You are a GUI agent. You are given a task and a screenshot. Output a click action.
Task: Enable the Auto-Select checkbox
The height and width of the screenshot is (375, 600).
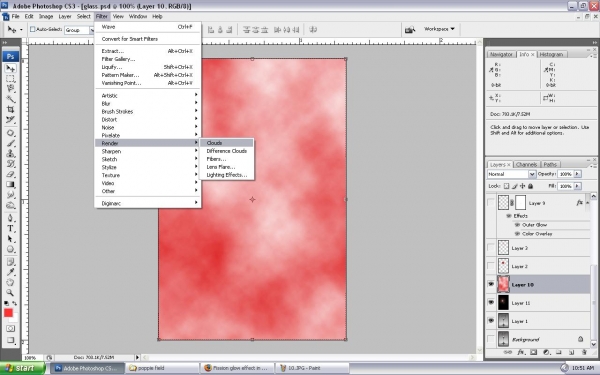(33, 29)
